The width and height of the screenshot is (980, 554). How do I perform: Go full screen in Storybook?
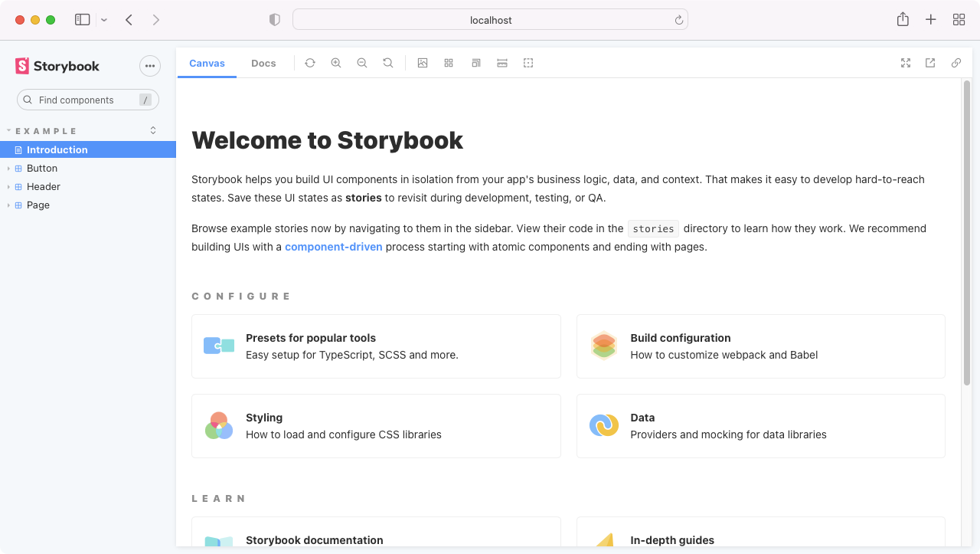click(906, 63)
